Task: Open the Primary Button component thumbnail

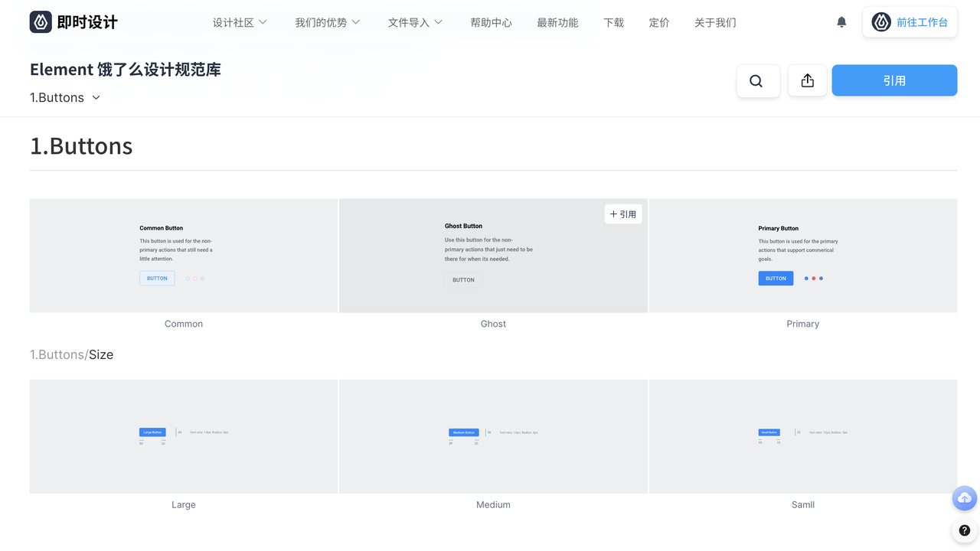Action: (802, 256)
